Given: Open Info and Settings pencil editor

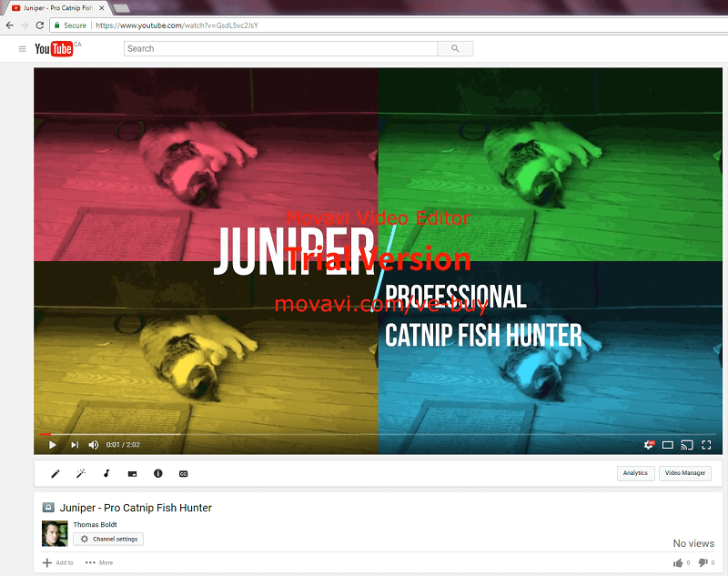Looking at the screenshot, I should coord(56,473).
